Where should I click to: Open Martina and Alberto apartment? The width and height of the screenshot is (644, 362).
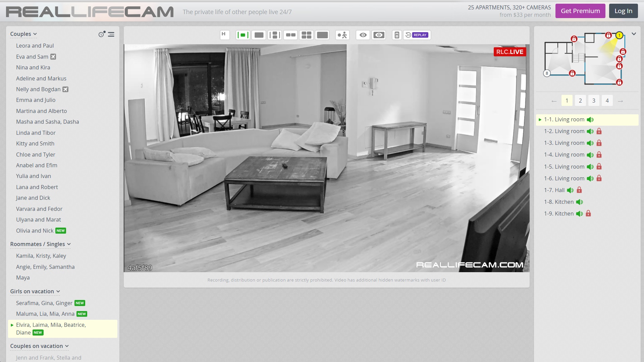pos(41,111)
